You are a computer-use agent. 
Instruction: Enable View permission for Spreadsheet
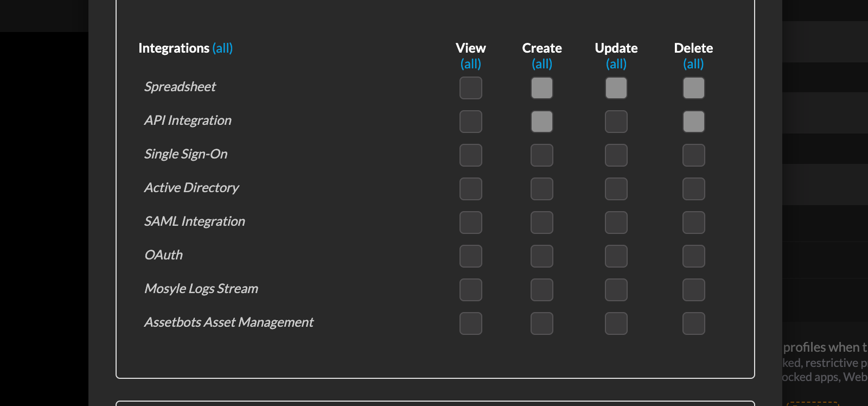click(471, 88)
